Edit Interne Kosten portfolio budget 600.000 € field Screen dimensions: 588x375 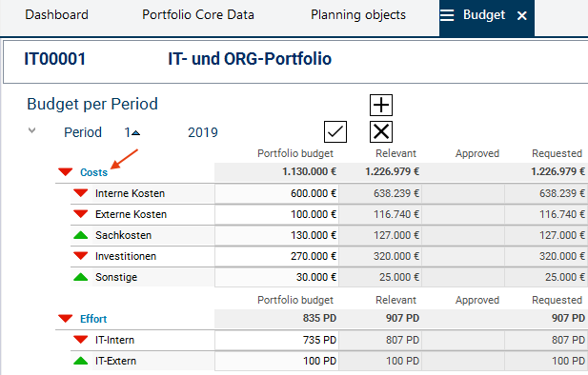coord(276,193)
